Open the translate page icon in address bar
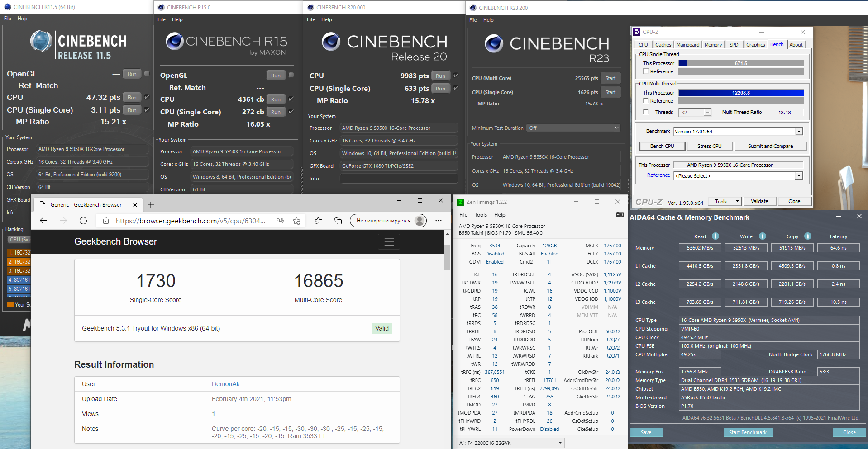 tap(280, 221)
